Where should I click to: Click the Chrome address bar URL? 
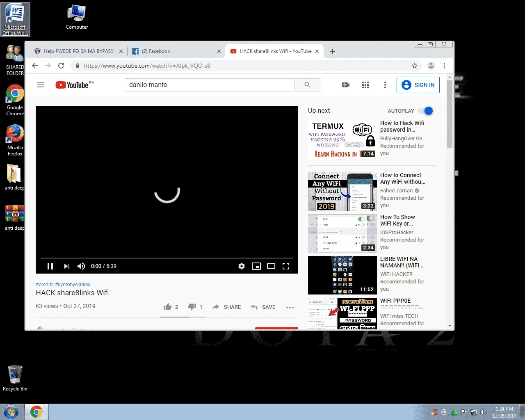(x=147, y=66)
